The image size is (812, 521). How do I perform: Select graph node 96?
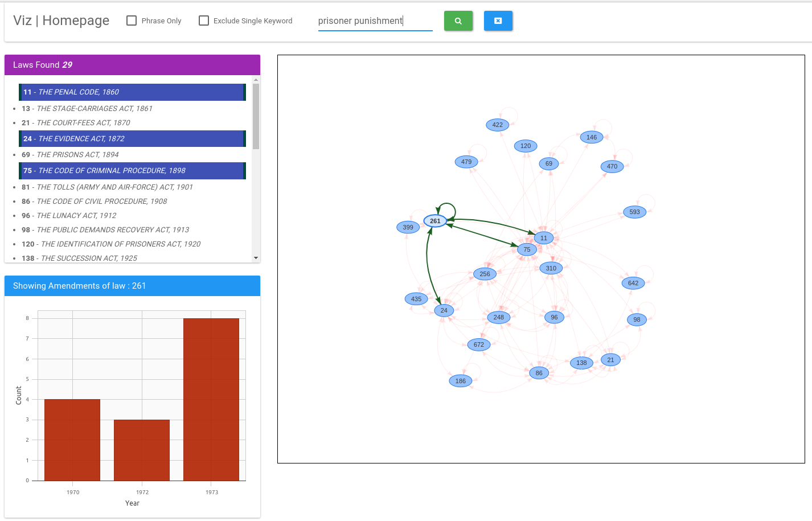pos(554,317)
